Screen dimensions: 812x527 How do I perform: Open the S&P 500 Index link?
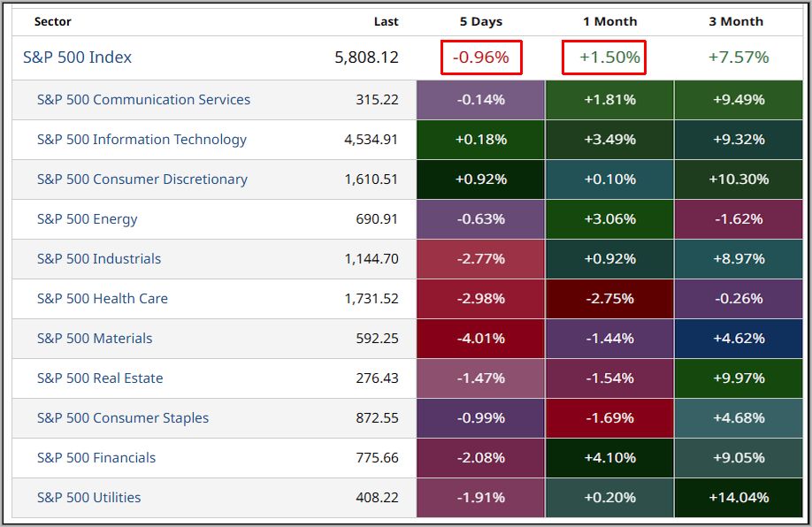click(78, 57)
